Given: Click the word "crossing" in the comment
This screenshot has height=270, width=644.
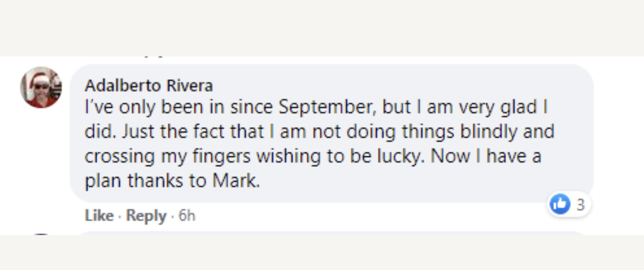Looking at the screenshot, I should pyautogui.click(x=120, y=156).
